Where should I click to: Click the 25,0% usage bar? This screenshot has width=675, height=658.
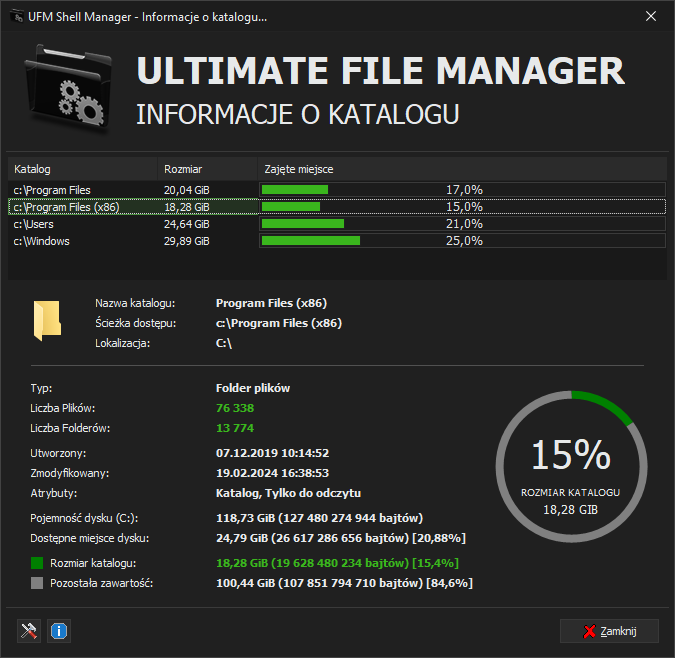[x=462, y=241]
